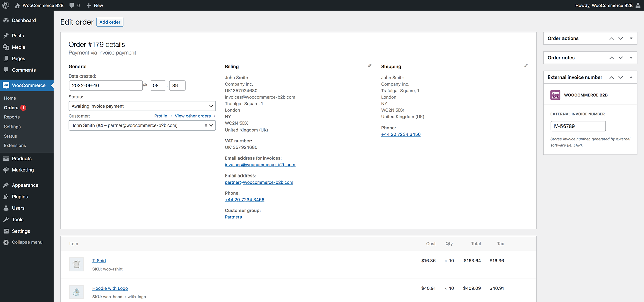Edit shipping address with pencil icon

point(526,66)
